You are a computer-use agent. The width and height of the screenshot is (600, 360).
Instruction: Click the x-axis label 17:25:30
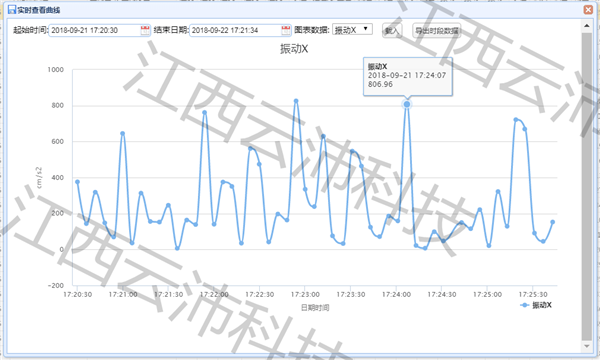click(x=533, y=295)
